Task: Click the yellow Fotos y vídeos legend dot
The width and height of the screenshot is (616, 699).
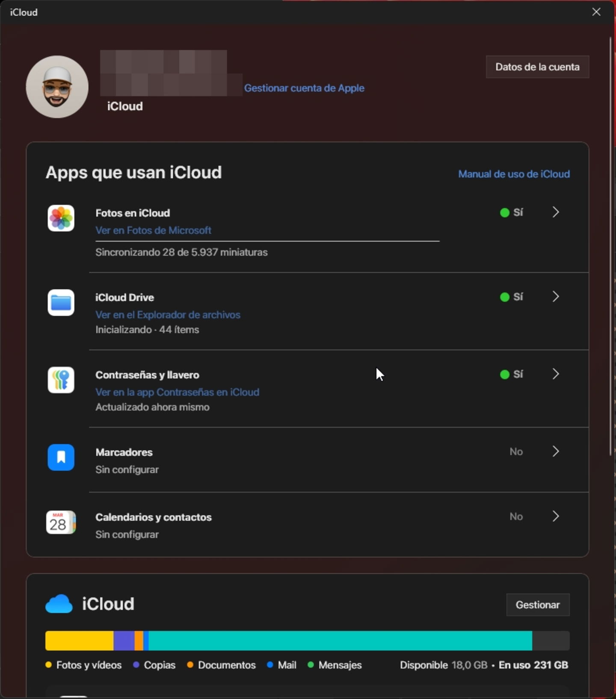Action: (x=48, y=665)
